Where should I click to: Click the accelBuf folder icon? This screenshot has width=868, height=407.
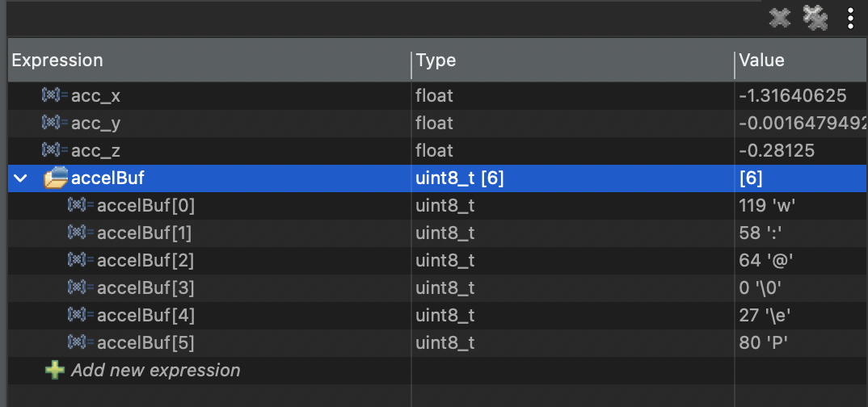click(x=55, y=178)
